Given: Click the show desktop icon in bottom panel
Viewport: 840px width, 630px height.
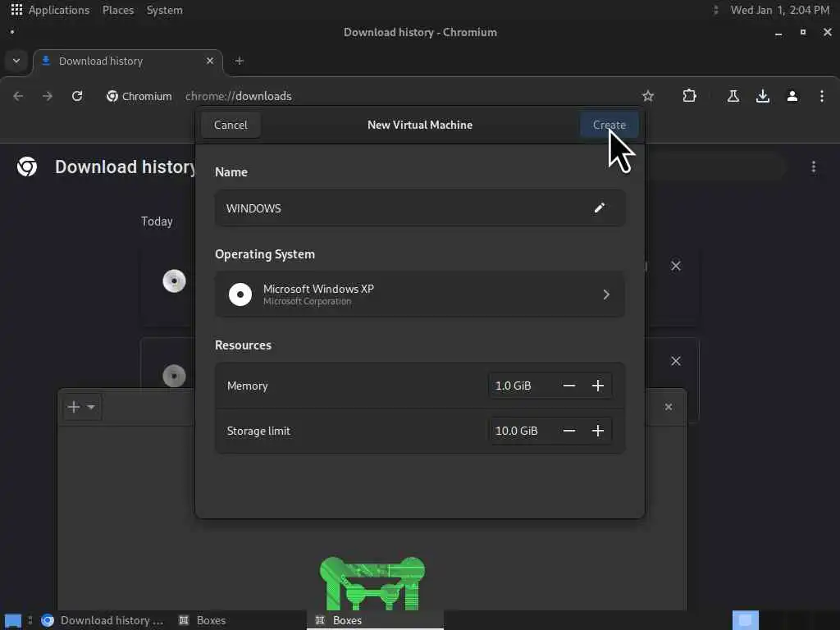Looking at the screenshot, I should click(x=13, y=620).
